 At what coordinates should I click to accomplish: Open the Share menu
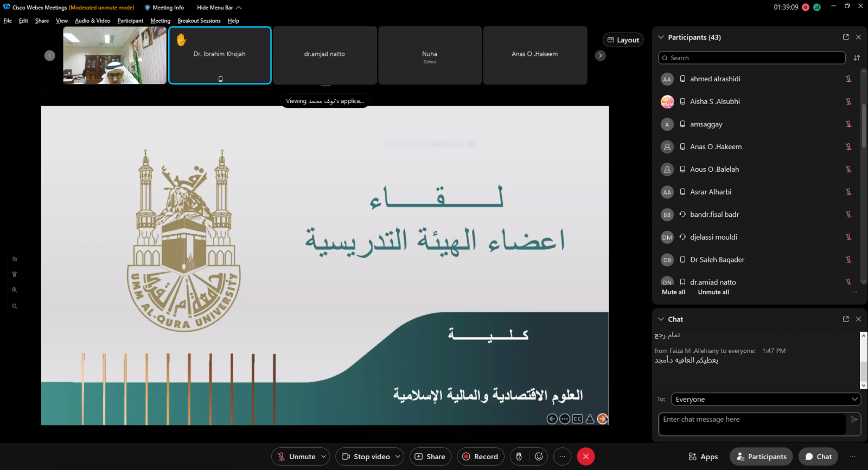tap(42, 21)
